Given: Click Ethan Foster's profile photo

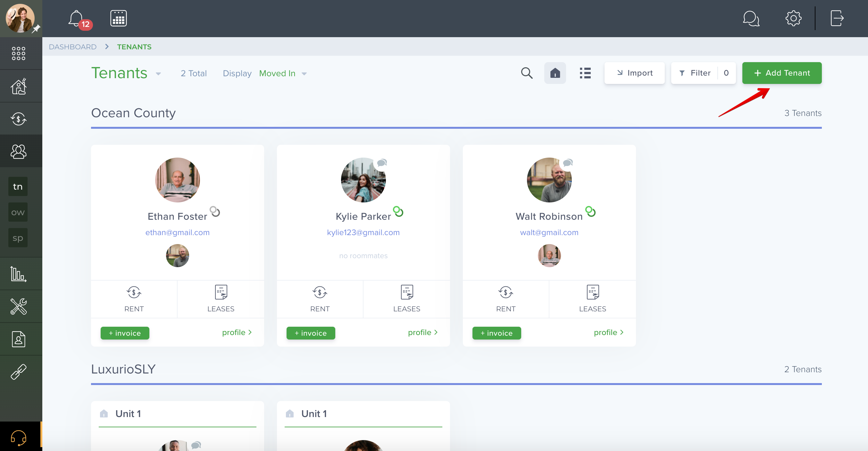Looking at the screenshot, I should point(178,180).
